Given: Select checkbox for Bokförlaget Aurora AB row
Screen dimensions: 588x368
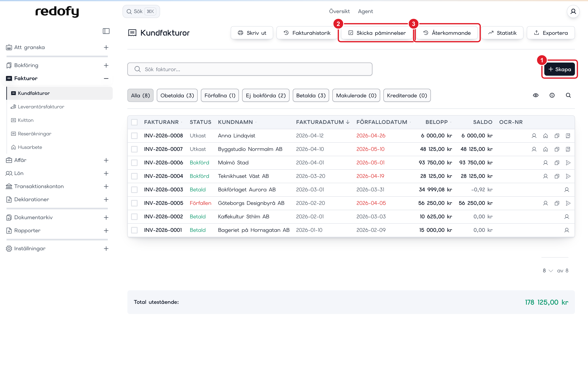Looking at the screenshot, I should [134, 190].
